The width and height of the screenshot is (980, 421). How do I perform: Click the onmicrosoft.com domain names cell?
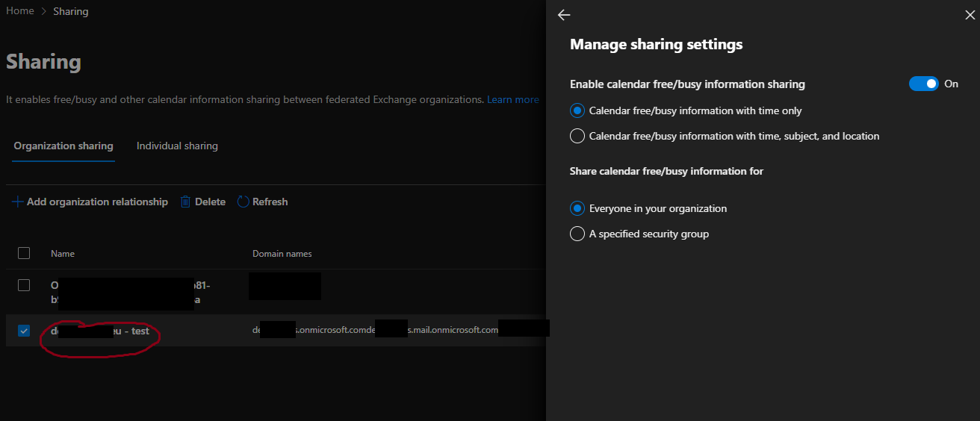click(x=400, y=329)
